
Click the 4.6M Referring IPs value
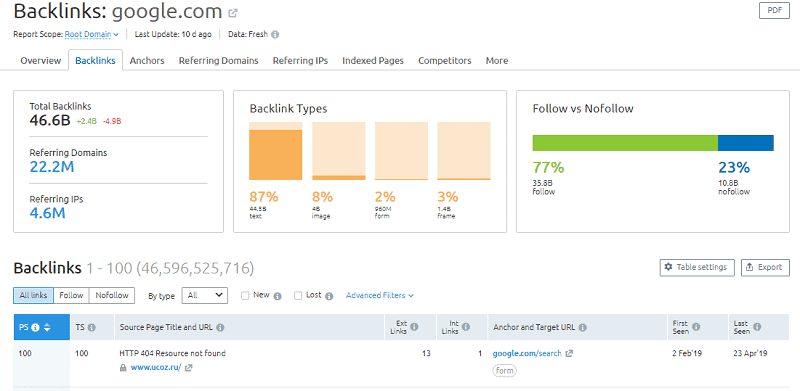(47, 212)
